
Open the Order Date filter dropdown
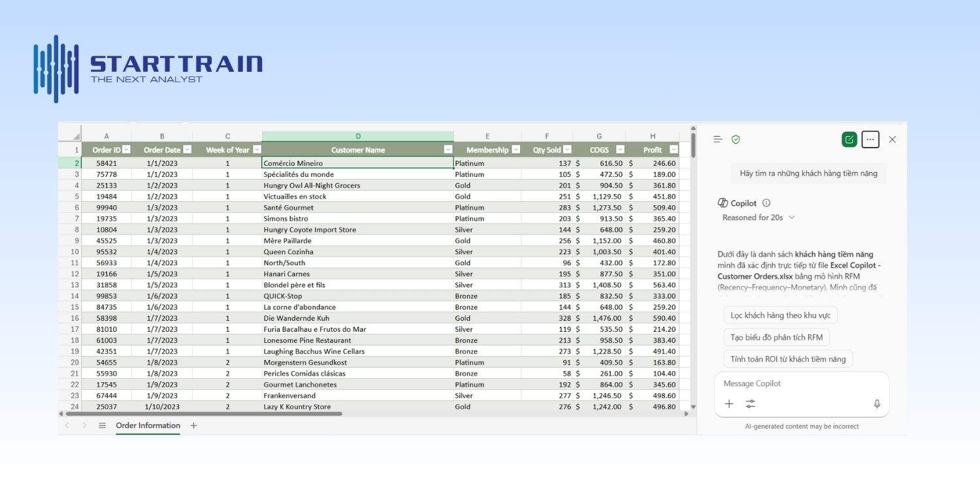pos(187,150)
